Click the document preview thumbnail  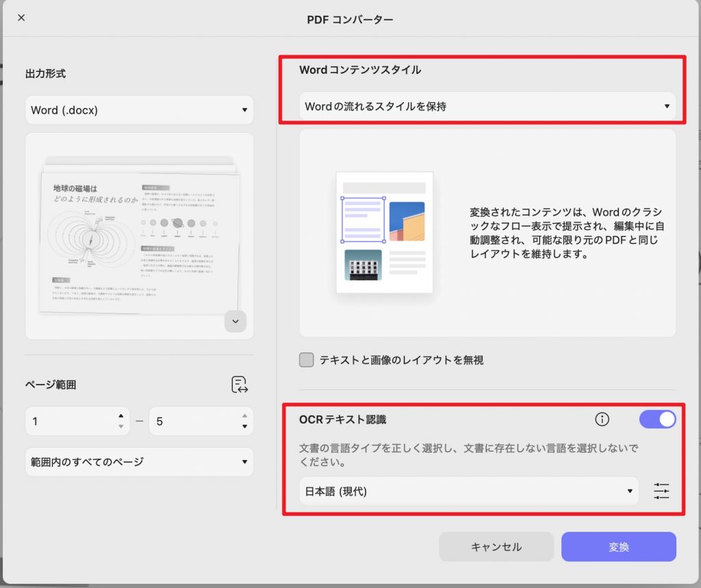(x=140, y=235)
